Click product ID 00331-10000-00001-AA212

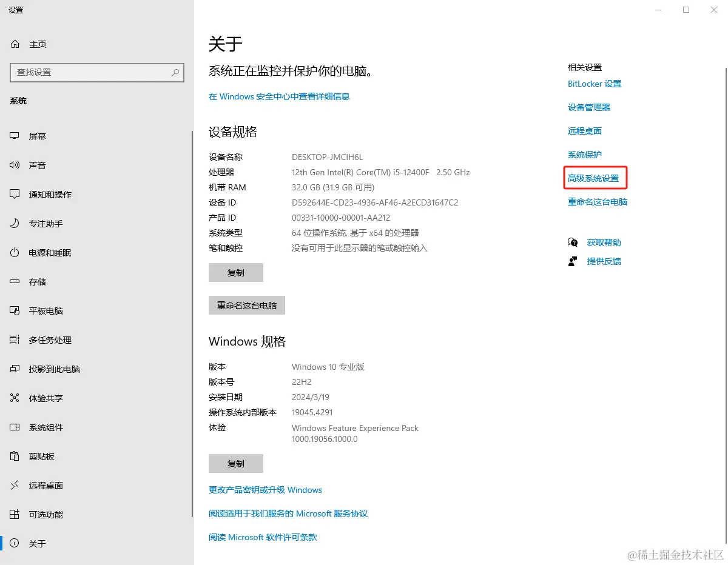(341, 218)
